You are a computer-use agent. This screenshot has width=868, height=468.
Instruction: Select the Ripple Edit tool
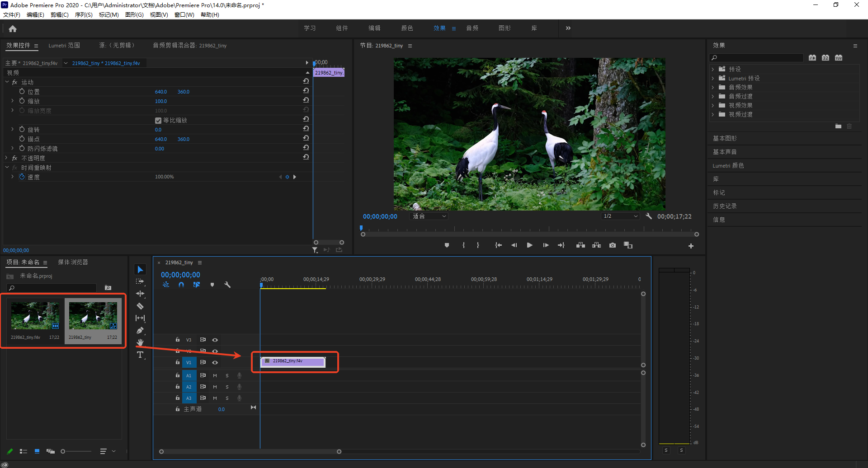[140, 294]
